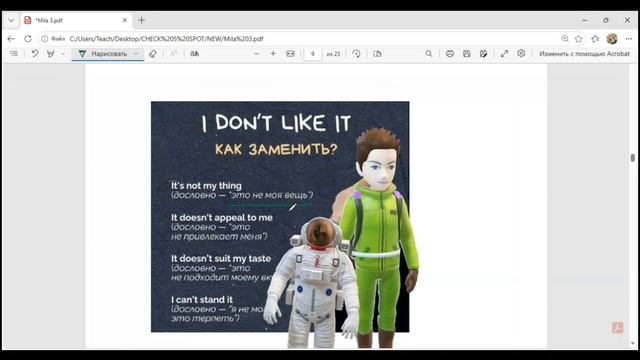Viewport: 640px width, 360px height.
Task: Click the КАК ЗАМЕНИТЬ? heading
Action: click(x=276, y=149)
